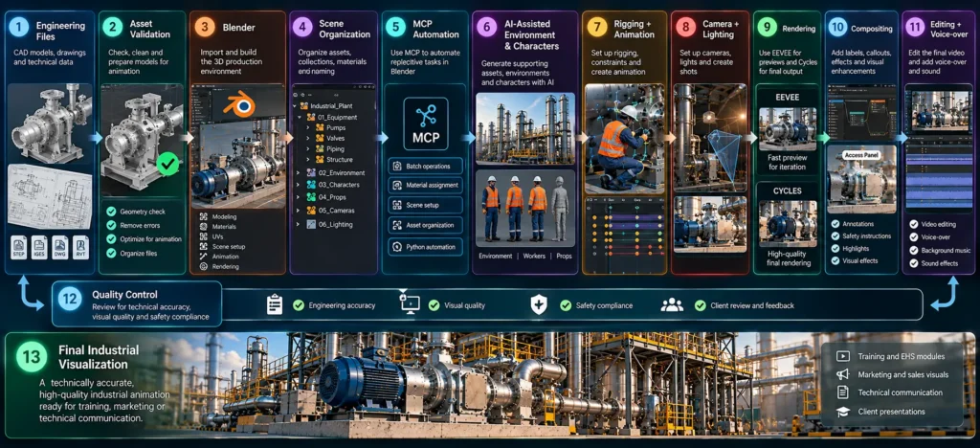Select the Rendering icon in Blender list
Image resolution: width=980 pixels, height=448 pixels.
click(x=203, y=266)
